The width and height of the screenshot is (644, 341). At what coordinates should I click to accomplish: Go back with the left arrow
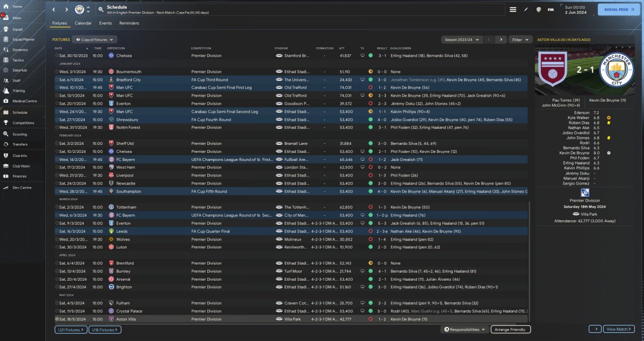pyautogui.click(x=54, y=10)
